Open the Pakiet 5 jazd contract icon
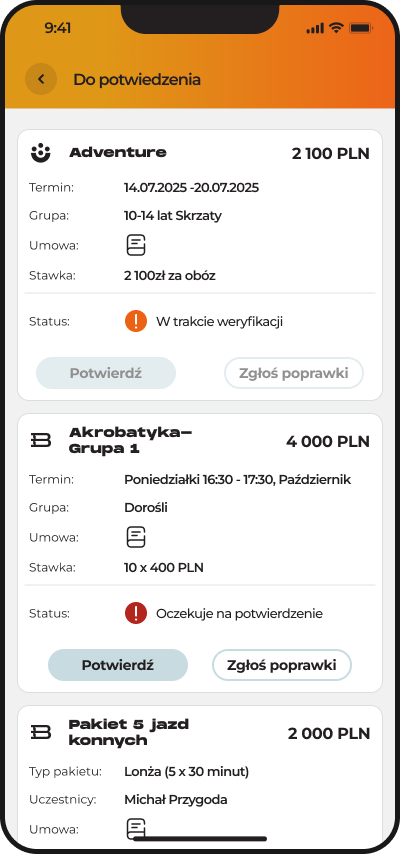Image resolution: width=400 pixels, height=854 pixels. pos(136,829)
